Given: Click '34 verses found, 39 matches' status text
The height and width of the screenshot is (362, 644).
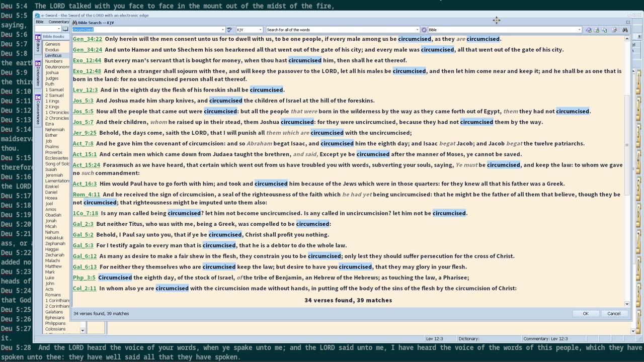Looking at the screenshot, I should (x=101, y=313).
